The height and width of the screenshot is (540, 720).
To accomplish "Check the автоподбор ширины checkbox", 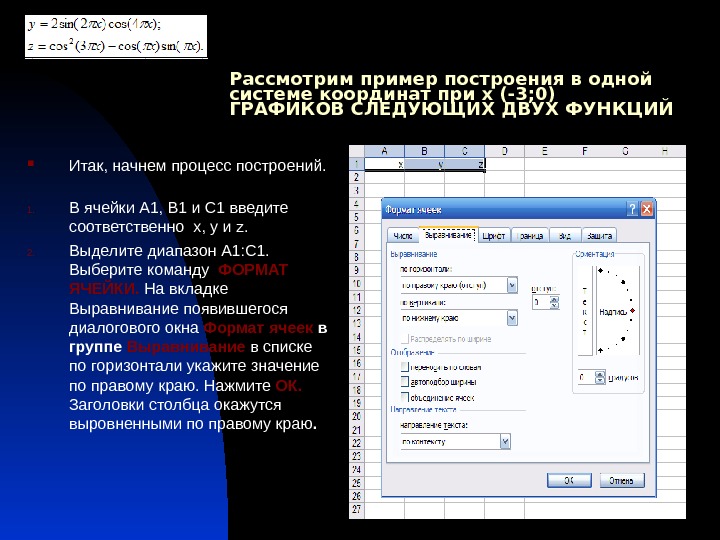I will 405,382.
